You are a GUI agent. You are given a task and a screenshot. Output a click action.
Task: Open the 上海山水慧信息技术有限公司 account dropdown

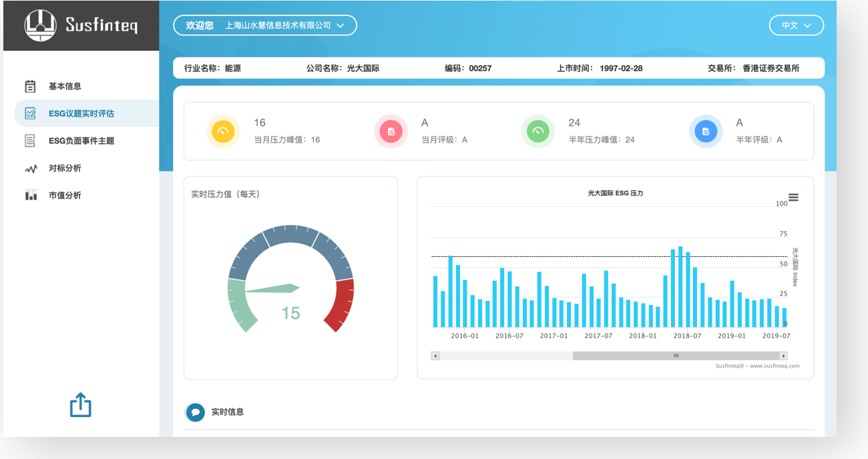coord(265,25)
